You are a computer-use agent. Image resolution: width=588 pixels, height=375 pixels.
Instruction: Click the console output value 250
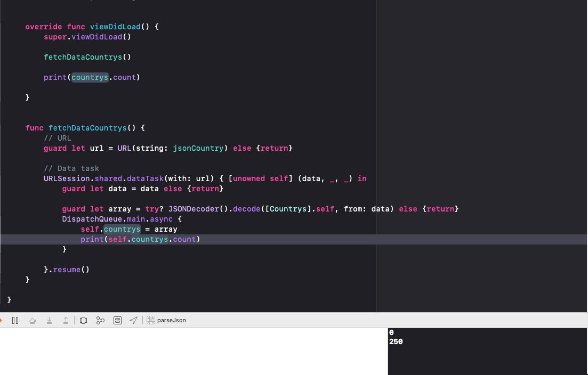(x=396, y=341)
